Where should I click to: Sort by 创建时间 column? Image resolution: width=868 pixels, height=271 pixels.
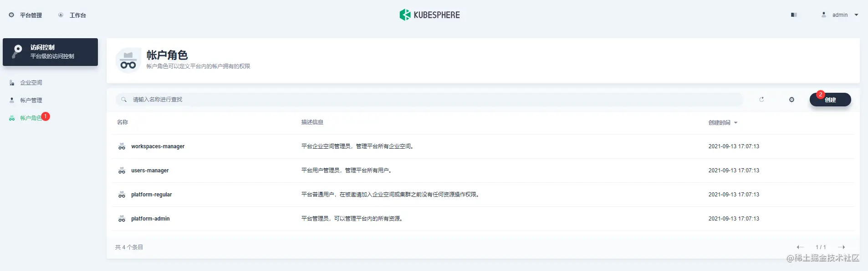(723, 122)
